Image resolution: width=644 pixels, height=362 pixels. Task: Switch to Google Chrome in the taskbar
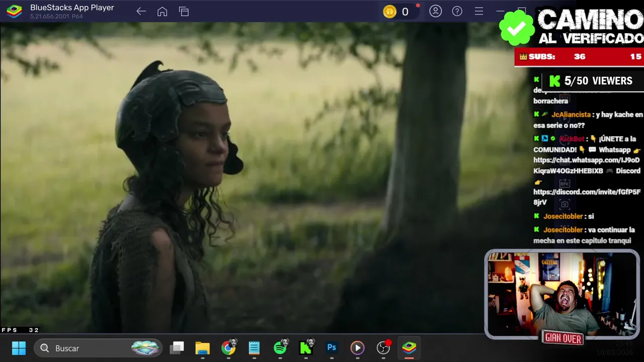click(x=228, y=348)
